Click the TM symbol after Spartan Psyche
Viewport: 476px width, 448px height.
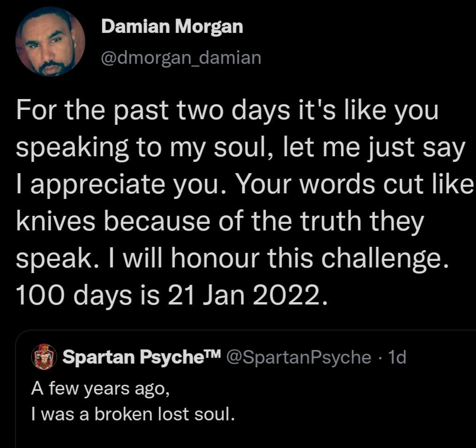(x=212, y=355)
